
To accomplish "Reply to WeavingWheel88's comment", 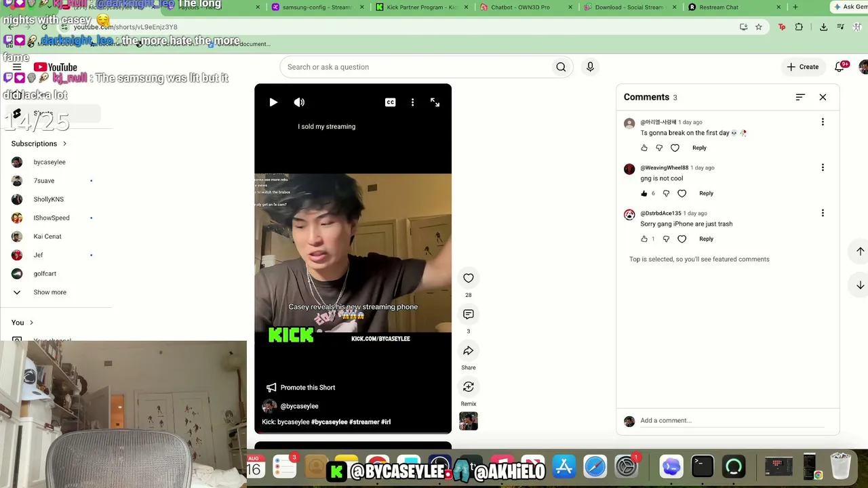I will pyautogui.click(x=706, y=193).
